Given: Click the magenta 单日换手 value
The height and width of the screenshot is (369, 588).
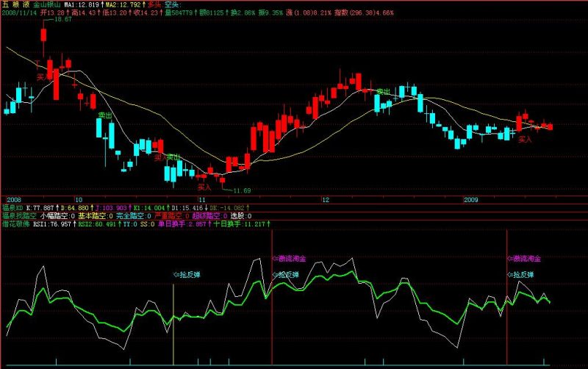Looking at the screenshot, I should point(182,224).
